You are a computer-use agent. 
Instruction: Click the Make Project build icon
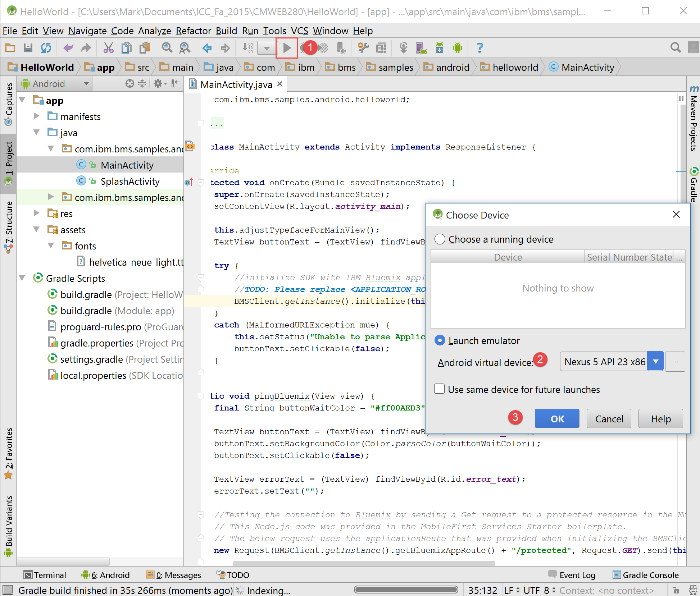pyautogui.click(x=247, y=48)
